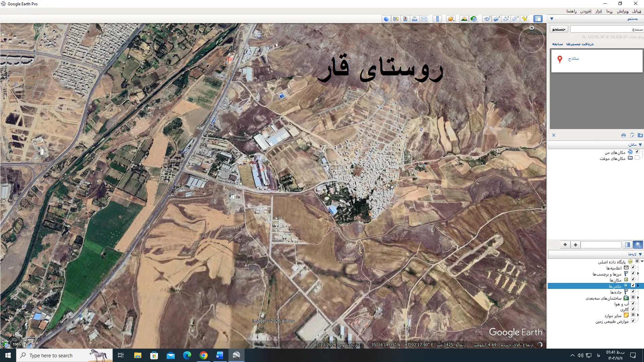
Task: Select the مکان‌های من tree item
Action: pos(615,153)
